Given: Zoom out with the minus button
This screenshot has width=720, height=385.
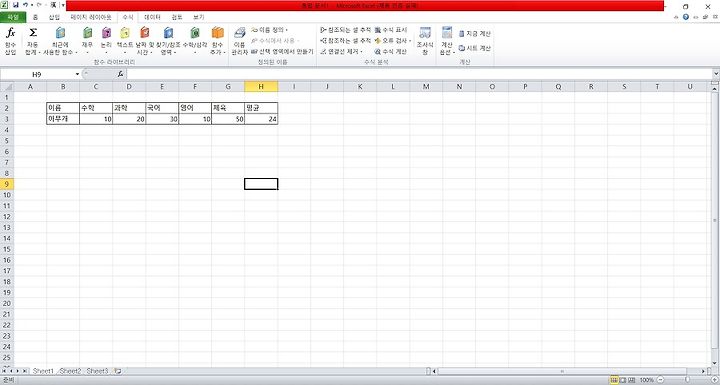Looking at the screenshot, I should click(x=660, y=380).
